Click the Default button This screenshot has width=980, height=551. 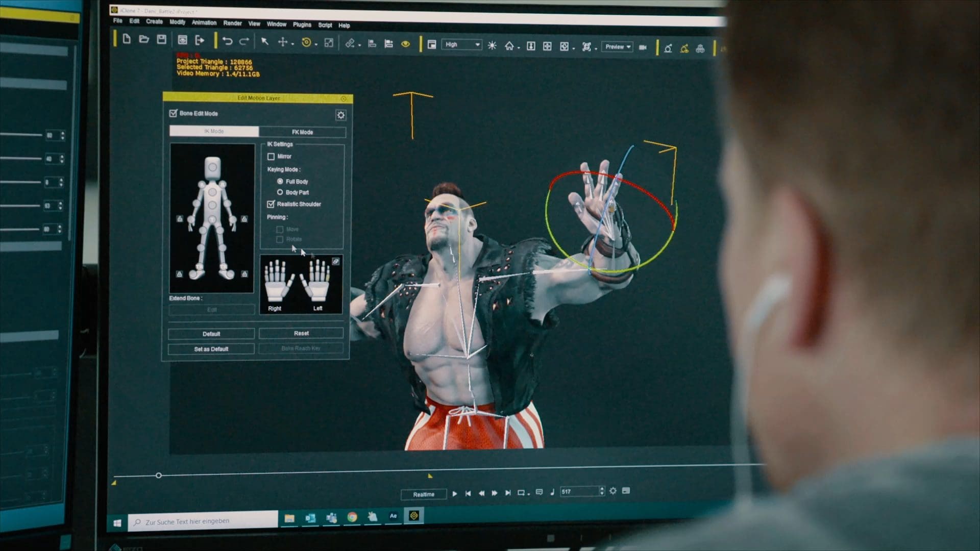tap(211, 334)
